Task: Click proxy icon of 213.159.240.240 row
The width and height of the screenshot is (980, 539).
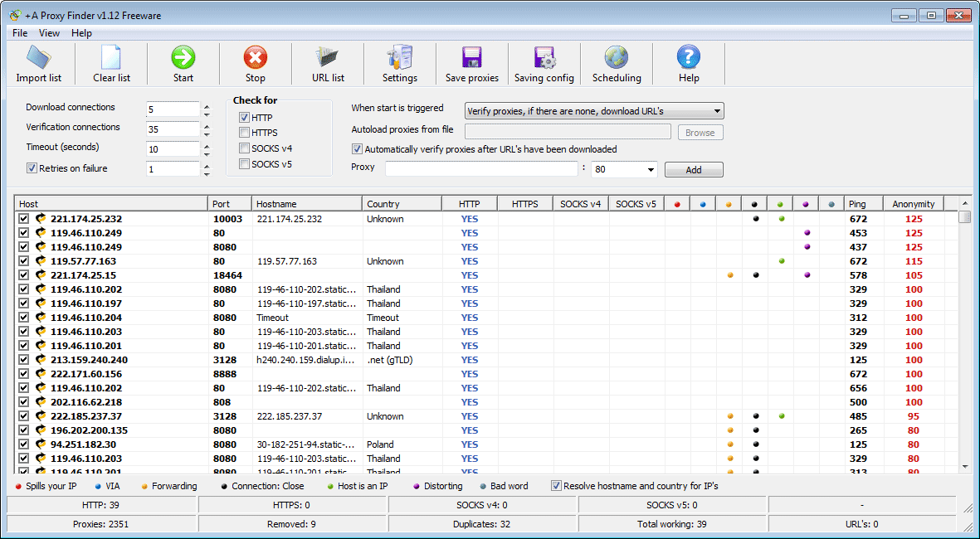Action: tap(41, 360)
